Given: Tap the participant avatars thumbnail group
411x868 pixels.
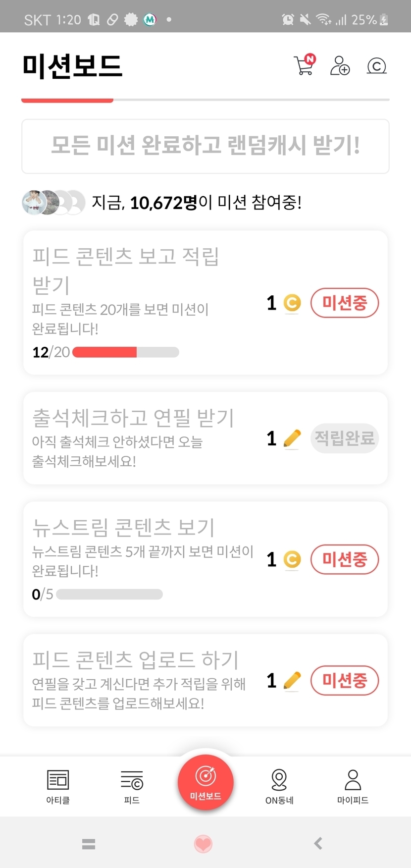Looking at the screenshot, I should (x=53, y=202).
